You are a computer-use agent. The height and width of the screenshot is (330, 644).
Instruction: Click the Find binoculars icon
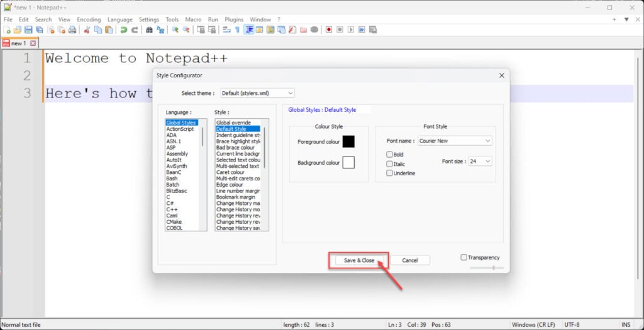pyautogui.click(x=149, y=30)
